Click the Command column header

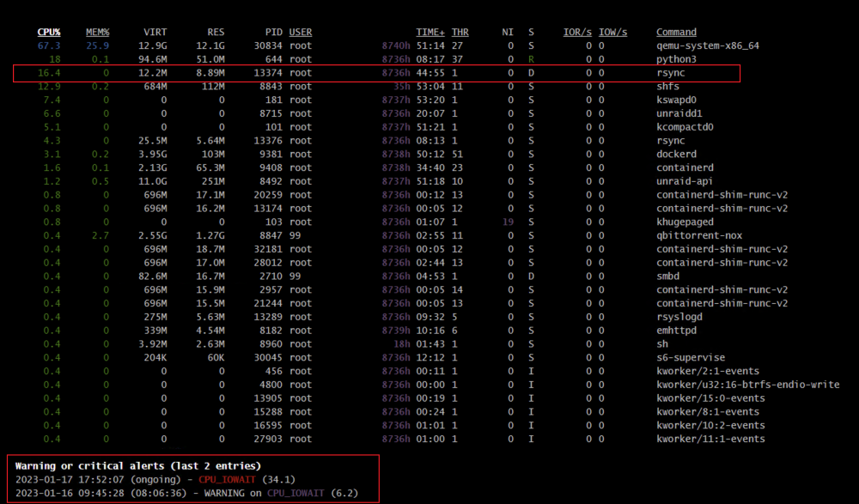point(677,33)
